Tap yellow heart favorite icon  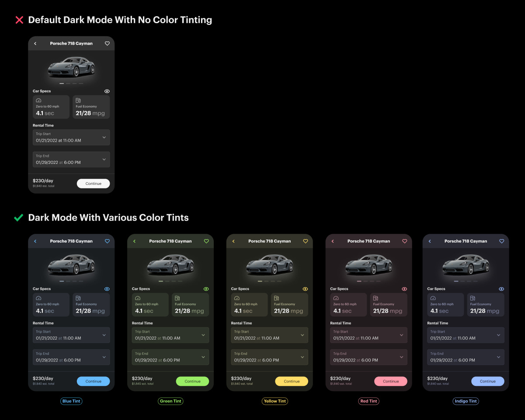(x=306, y=241)
